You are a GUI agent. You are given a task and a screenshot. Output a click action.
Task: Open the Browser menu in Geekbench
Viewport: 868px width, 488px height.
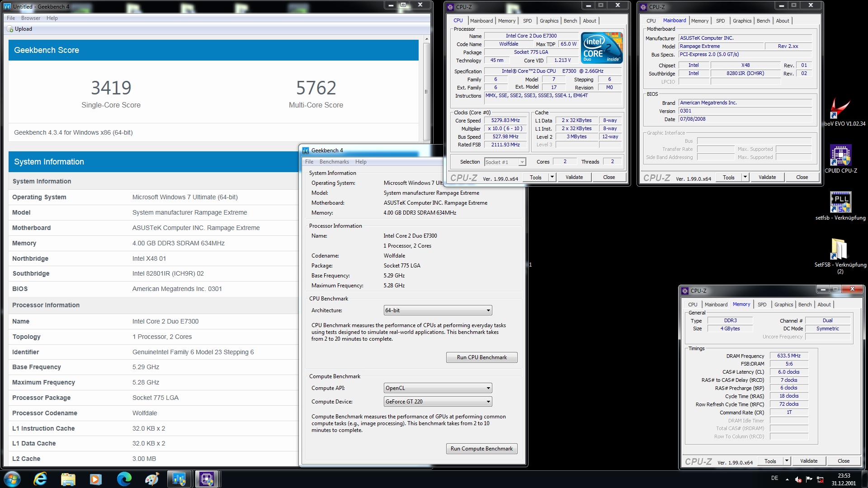click(31, 18)
